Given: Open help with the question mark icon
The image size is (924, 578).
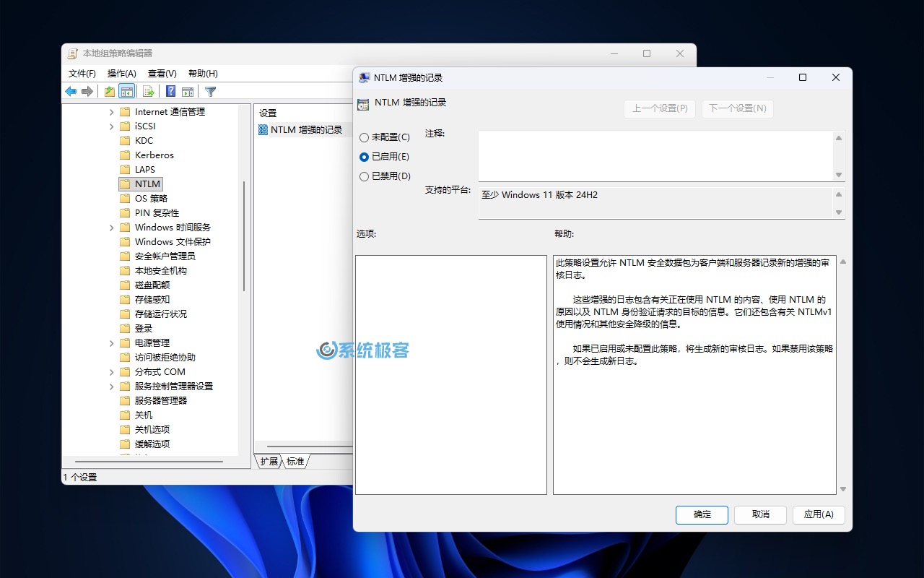Looking at the screenshot, I should pos(171,91).
